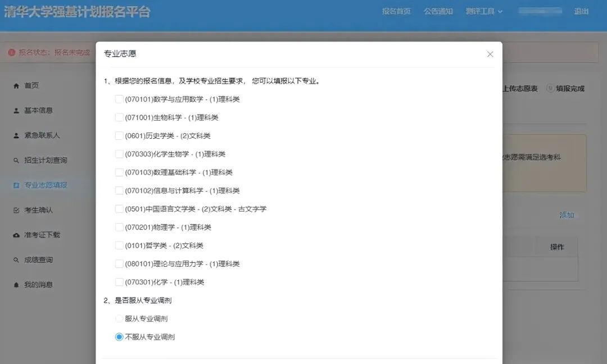This screenshot has height=364, width=607.
Task: Go to 公告通知 in top navigation
Action: coord(438,11)
